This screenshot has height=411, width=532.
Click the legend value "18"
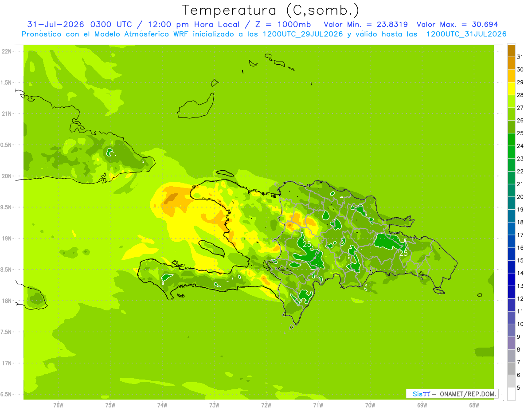click(x=520, y=222)
